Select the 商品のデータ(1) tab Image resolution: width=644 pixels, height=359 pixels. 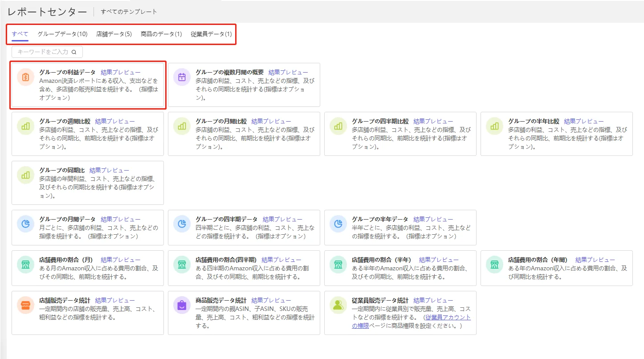161,34
